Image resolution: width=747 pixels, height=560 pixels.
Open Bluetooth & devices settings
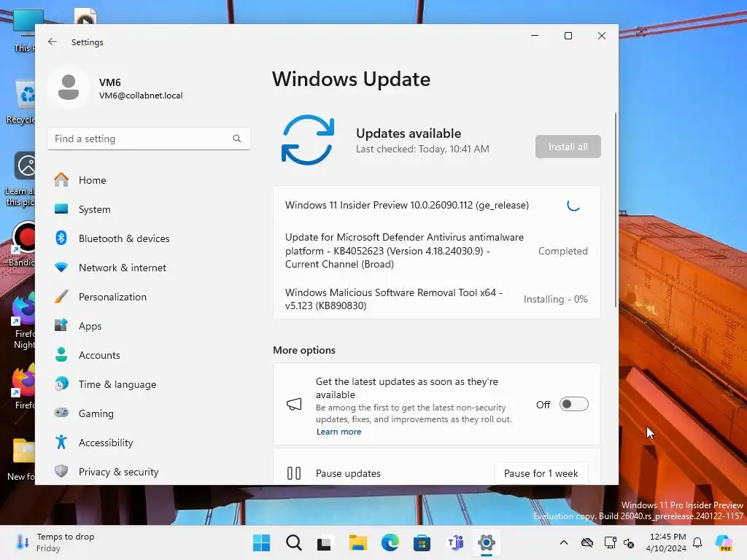point(149,238)
